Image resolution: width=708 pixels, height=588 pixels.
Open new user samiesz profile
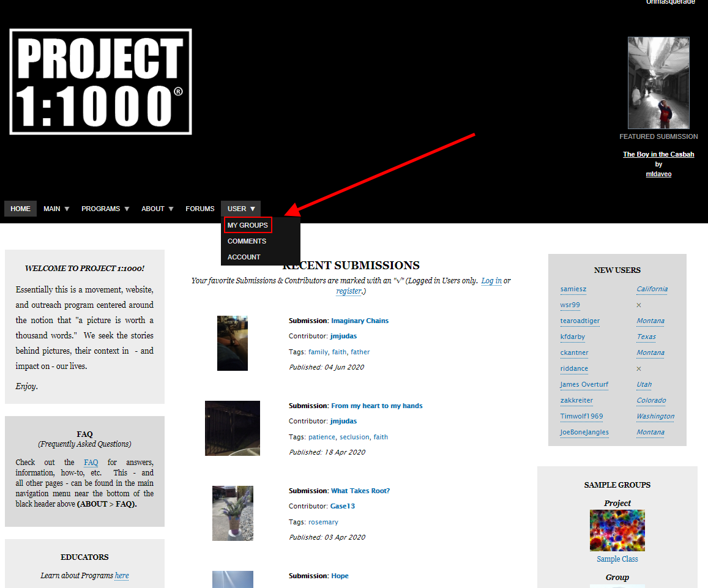573,289
